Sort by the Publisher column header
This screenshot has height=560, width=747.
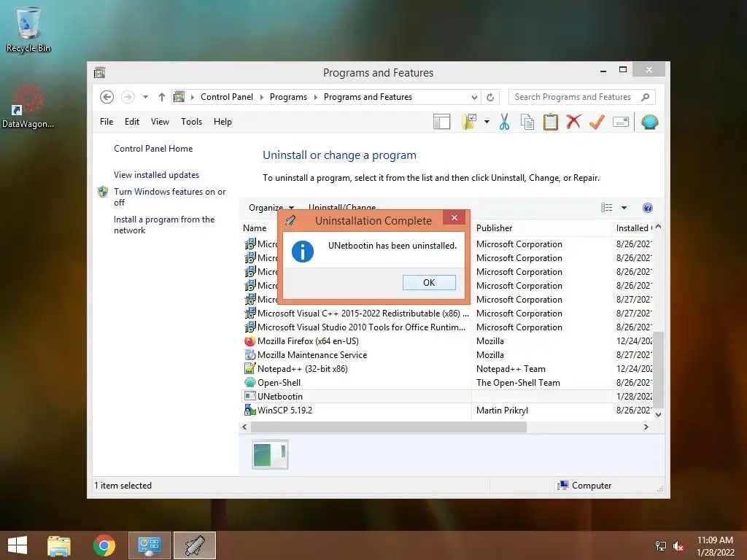(494, 228)
